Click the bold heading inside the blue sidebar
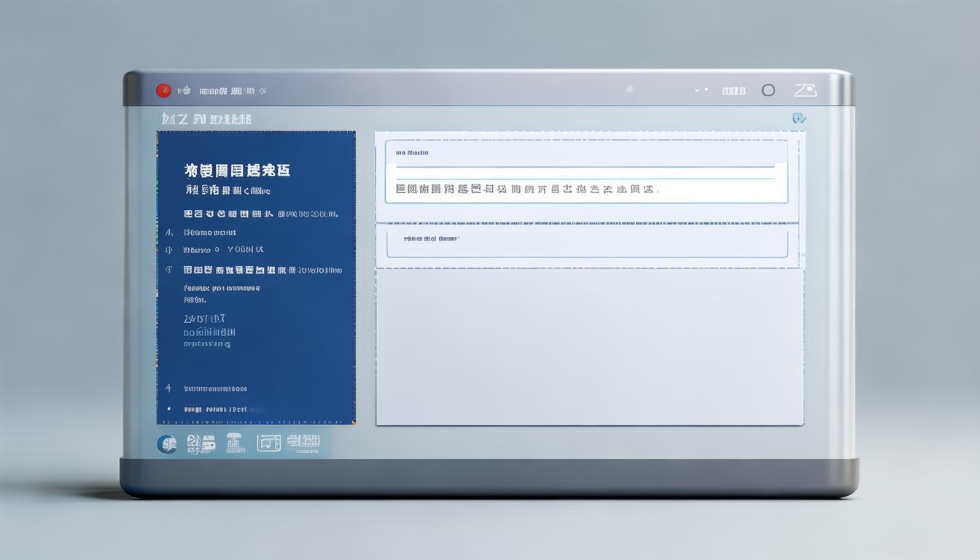 click(x=238, y=170)
